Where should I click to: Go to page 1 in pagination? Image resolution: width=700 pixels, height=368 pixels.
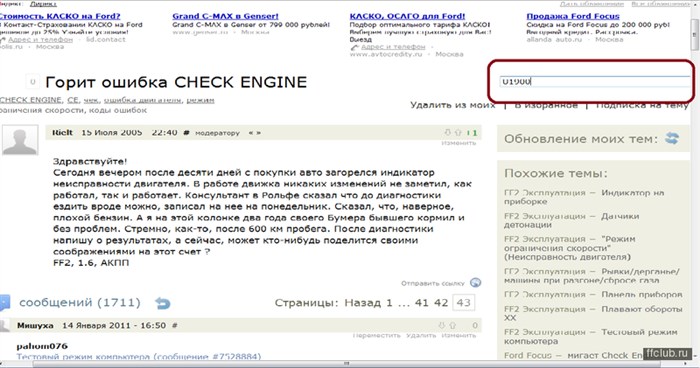click(x=389, y=303)
